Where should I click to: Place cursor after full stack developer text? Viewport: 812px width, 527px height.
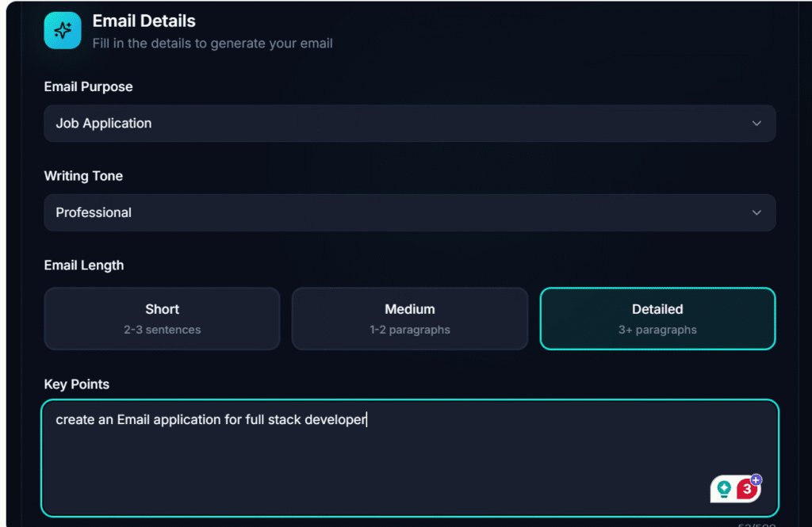point(366,419)
